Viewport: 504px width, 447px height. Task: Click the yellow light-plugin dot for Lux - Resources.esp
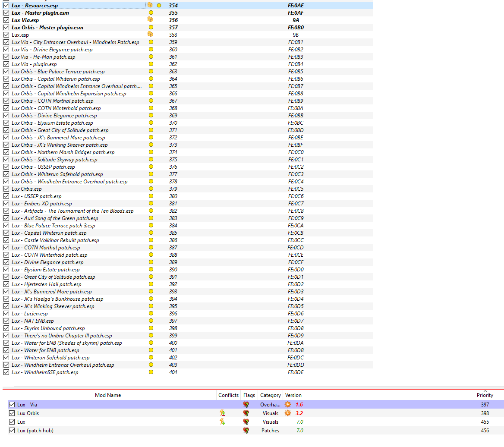[159, 6]
